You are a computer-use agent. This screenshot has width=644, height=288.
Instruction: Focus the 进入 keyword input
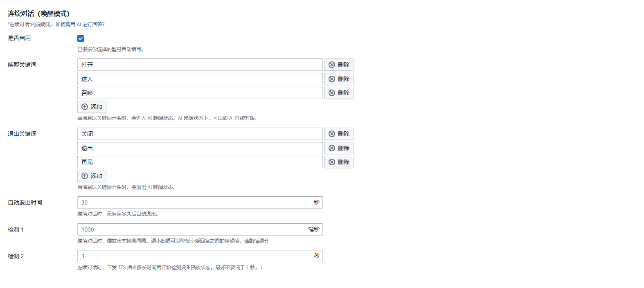tap(200, 79)
